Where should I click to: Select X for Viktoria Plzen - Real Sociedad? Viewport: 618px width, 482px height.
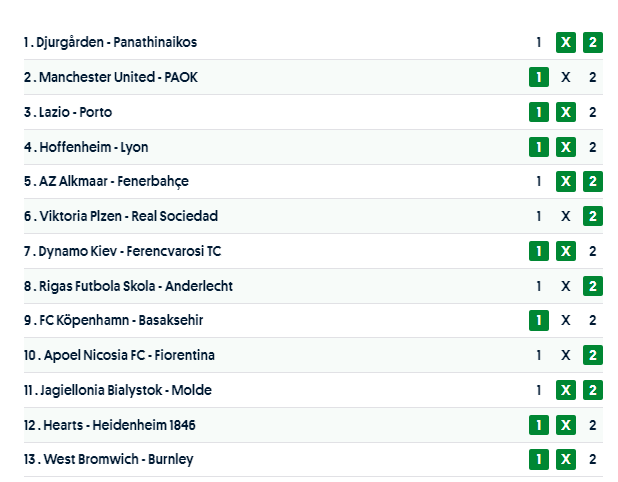pos(565,216)
